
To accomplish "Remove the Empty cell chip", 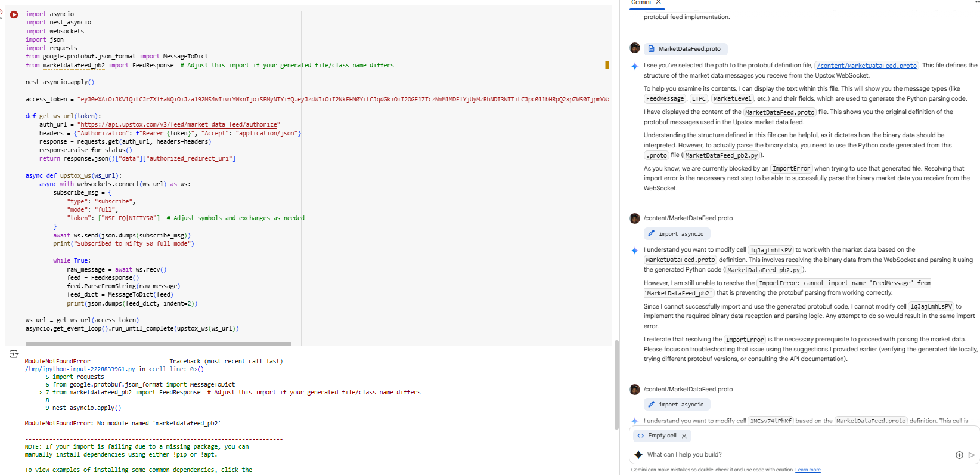I will [x=684, y=436].
